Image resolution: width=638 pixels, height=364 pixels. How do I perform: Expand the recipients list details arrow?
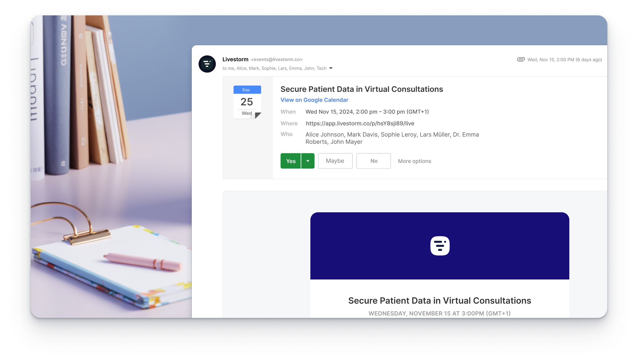[x=331, y=68]
